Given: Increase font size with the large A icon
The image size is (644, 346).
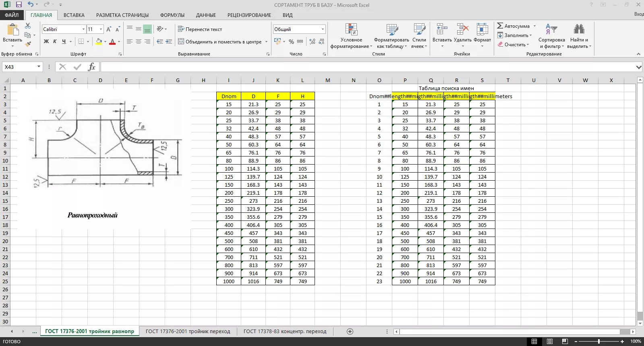Looking at the screenshot, I should coord(109,29).
